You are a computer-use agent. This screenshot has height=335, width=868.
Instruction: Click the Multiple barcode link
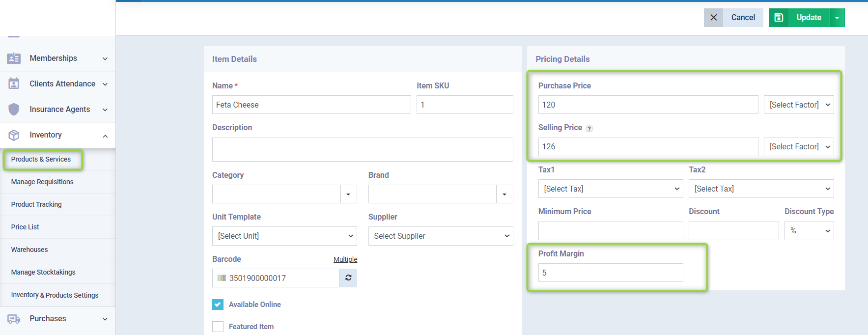coord(345,259)
